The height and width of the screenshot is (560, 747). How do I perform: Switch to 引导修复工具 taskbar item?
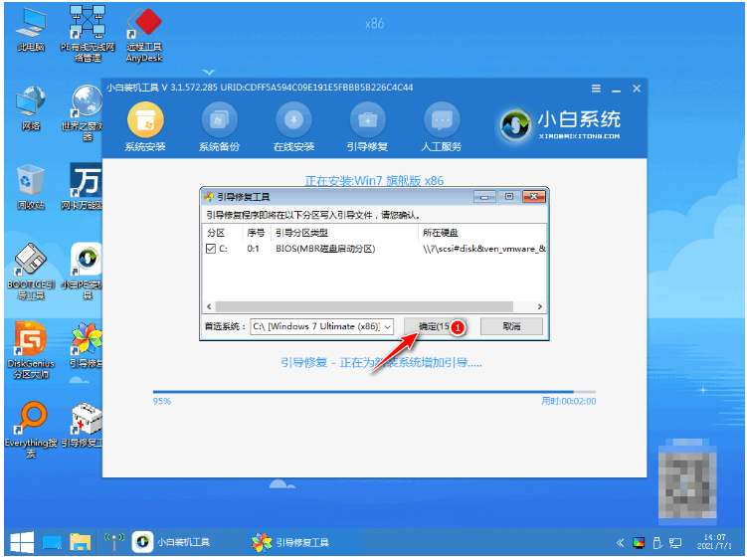point(291,543)
